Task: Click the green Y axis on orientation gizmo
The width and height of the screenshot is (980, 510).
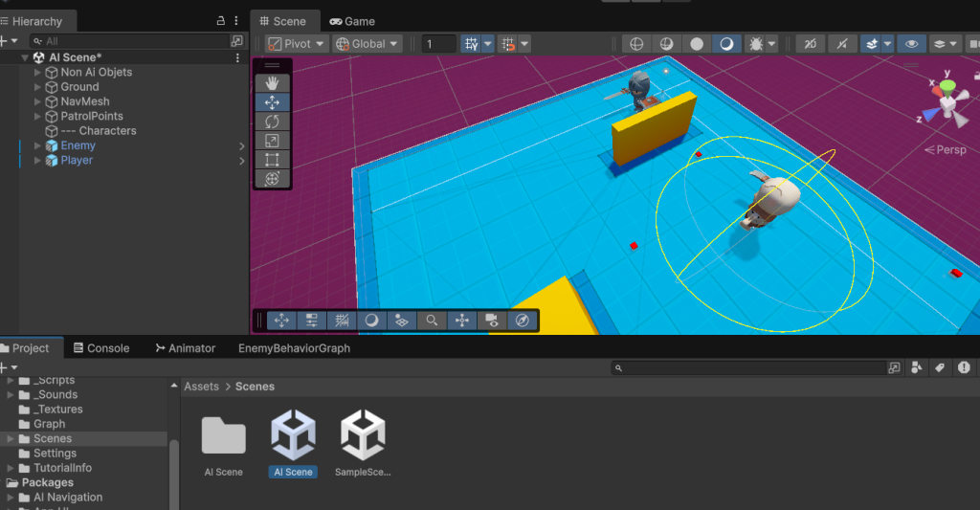Action: click(x=947, y=84)
